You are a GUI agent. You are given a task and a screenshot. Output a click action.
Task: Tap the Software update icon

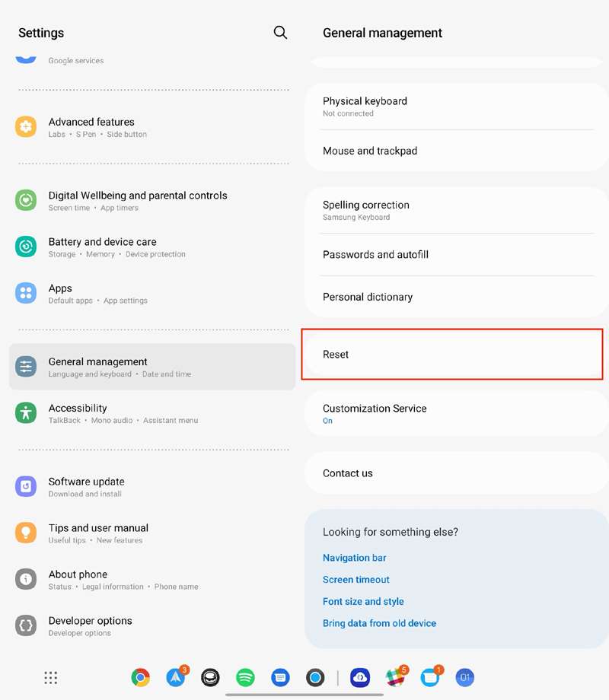pos(26,486)
